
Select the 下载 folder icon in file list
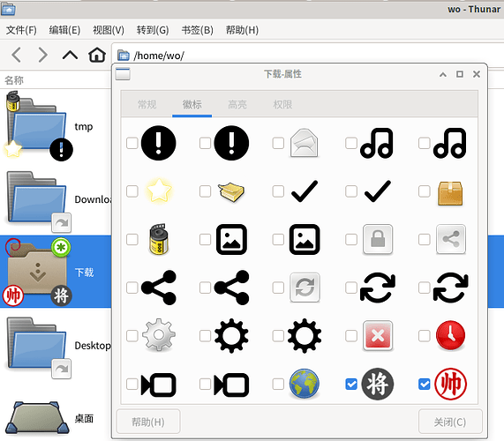click(37, 272)
